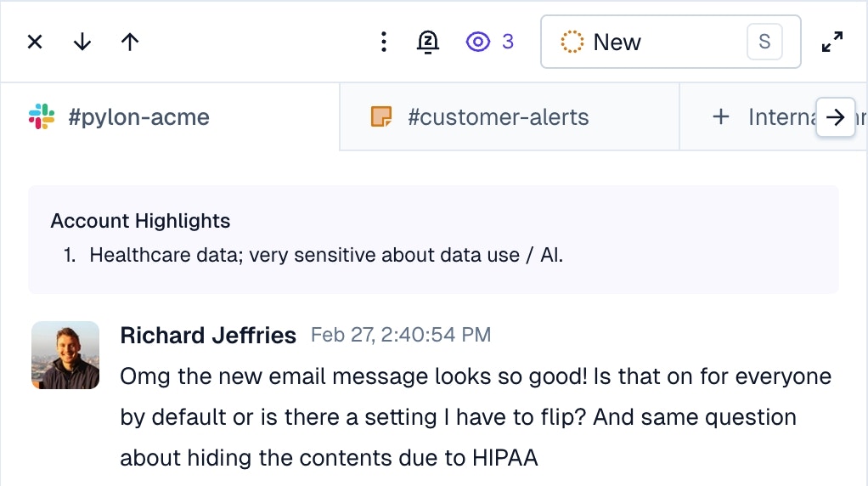Click the dotted circle New status icon
Image resolution: width=868 pixels, height=486 pixels.
coord(572,42)
